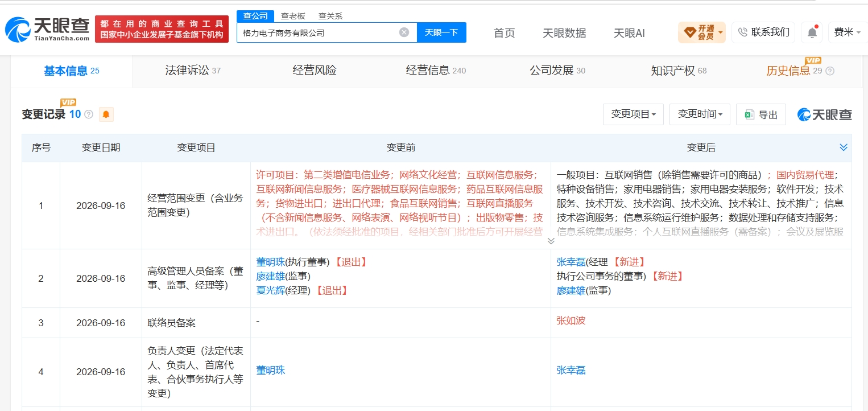The height and width of the screenshot is (411, 868).
Task: Open the 知识产权 tab
Action: point(679,71)
